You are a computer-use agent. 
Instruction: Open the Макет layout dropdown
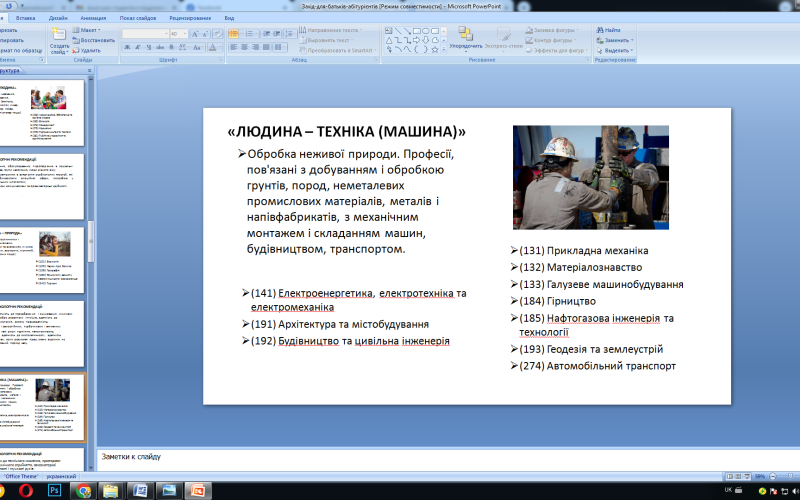[x=87, y=30]
